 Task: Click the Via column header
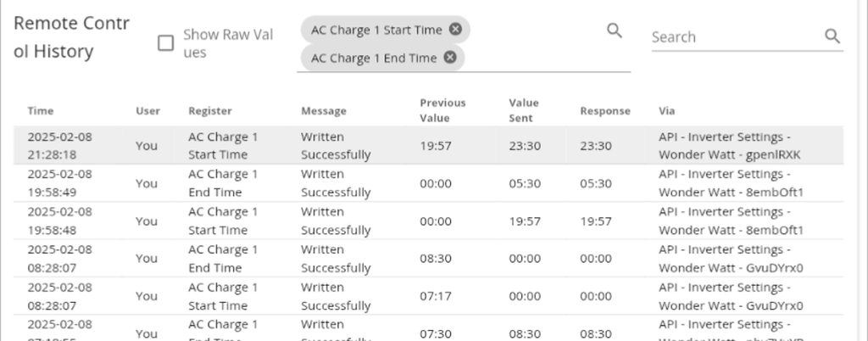(x=666, y=111)
